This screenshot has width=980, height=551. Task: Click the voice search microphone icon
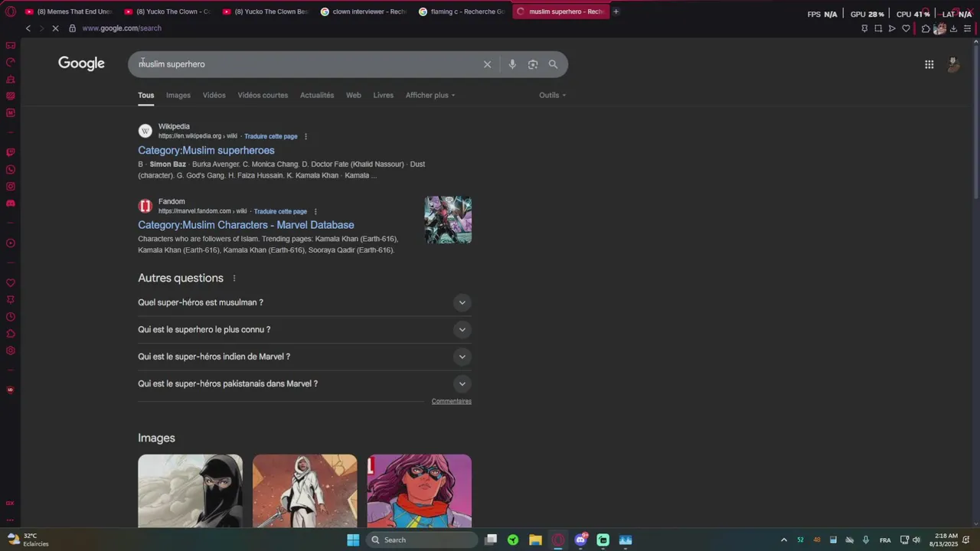pos(512,64)
